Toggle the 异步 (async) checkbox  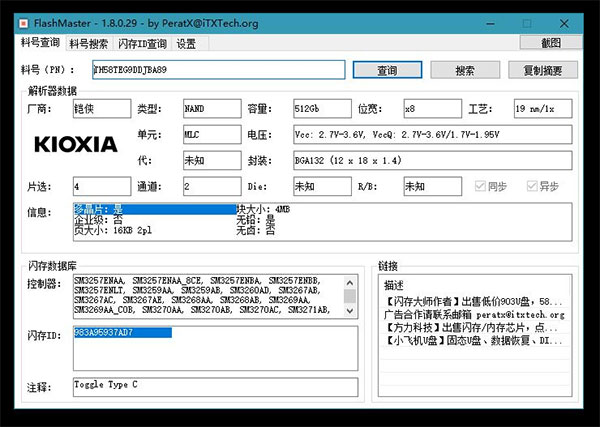coord(532,186)
